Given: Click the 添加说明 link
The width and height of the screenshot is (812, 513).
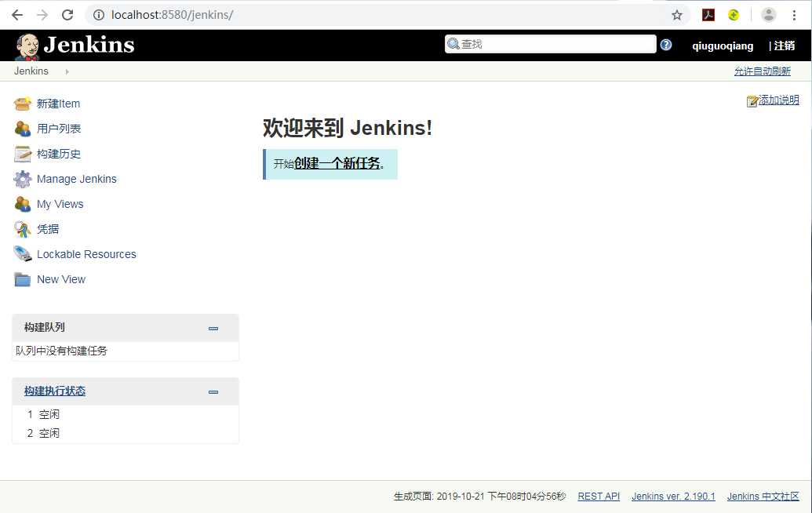Looking at the screenshot, I should (779, 100).
